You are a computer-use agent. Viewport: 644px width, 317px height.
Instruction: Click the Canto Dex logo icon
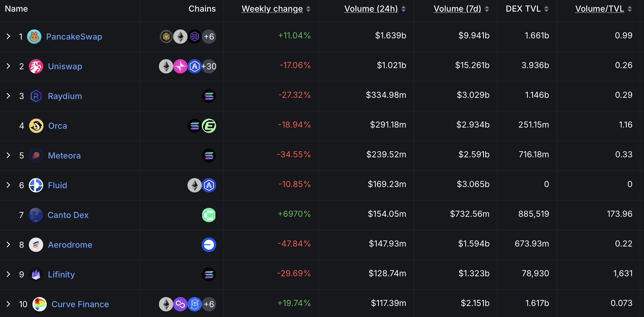tap(36, 215)
